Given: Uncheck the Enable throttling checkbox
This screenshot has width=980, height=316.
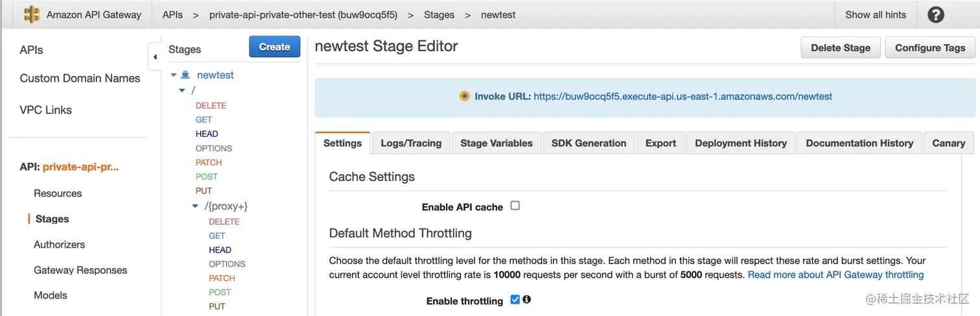Looking at the screenshot, I should coord(515,300).
